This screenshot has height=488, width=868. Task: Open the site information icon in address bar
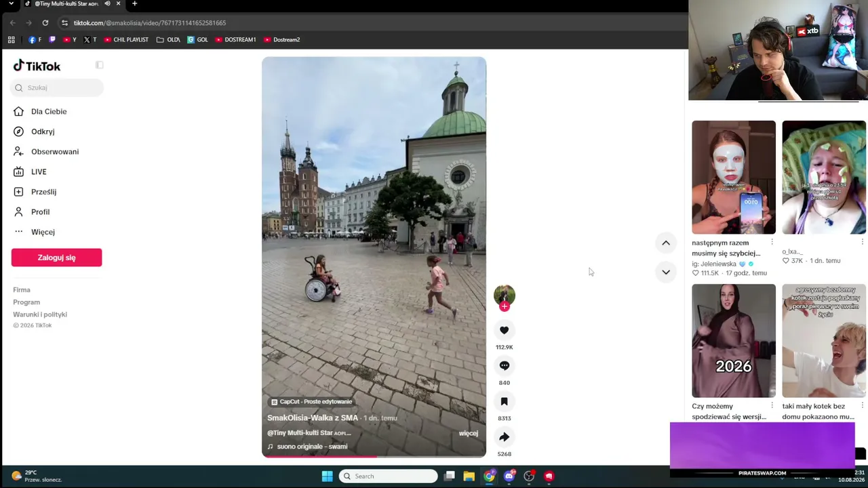coord(64,23)
